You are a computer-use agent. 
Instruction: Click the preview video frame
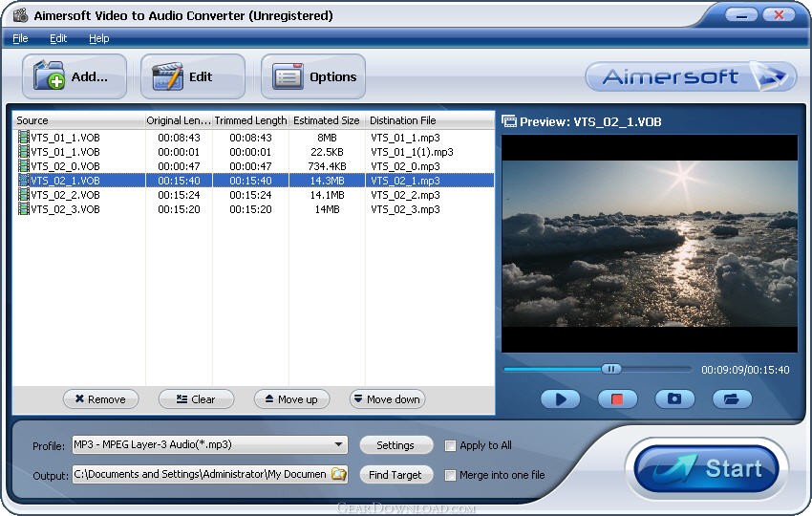click(650, 244)
